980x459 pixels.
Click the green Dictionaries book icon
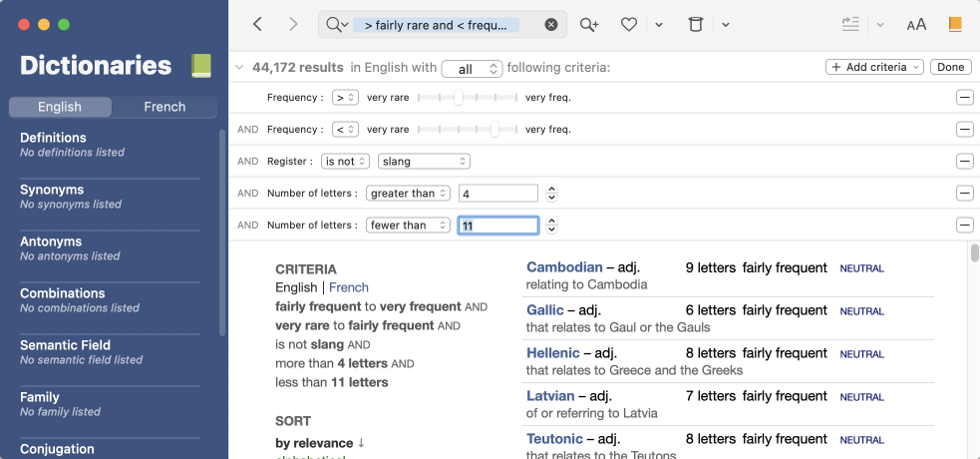point(201,66)
